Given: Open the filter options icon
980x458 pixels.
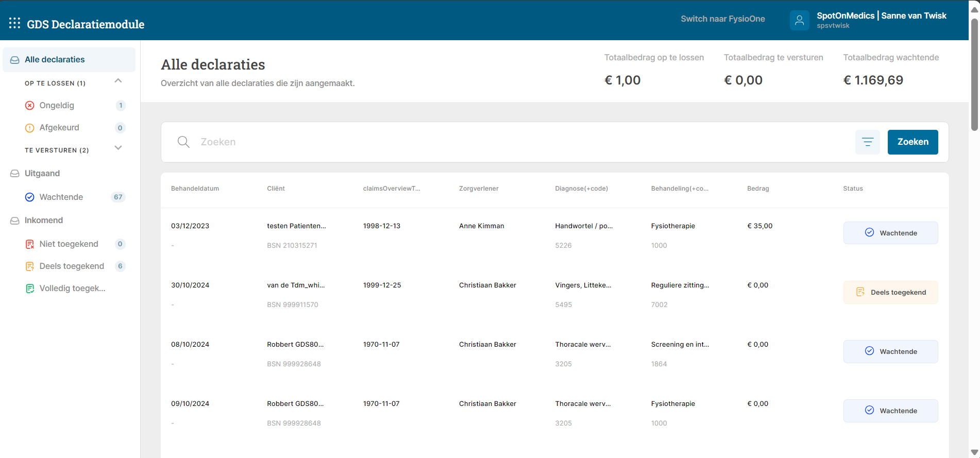Looking at the screenshot, I should click(x=867, y=142).
